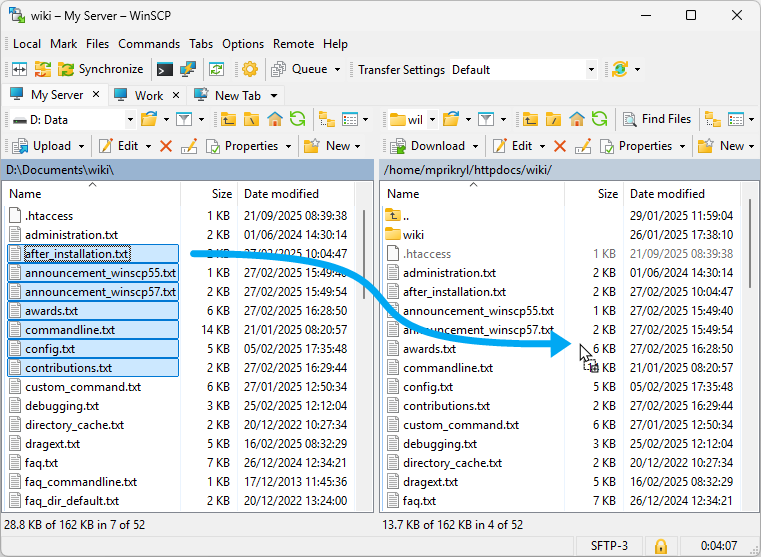Select debugging.txt in the local panel
This screenshot has width=761, height=557.
pyautogui.click(x=61, y=406)
